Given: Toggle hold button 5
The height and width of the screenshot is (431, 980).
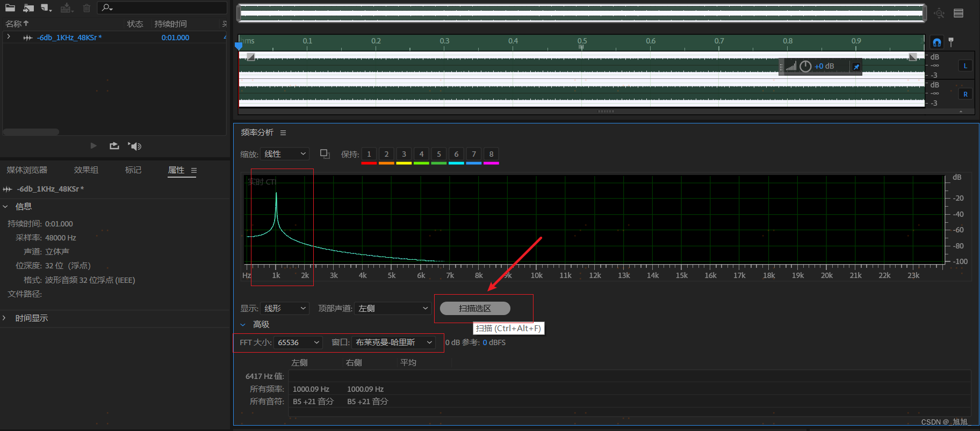Looking at the screenshot, I should (439, 155).
